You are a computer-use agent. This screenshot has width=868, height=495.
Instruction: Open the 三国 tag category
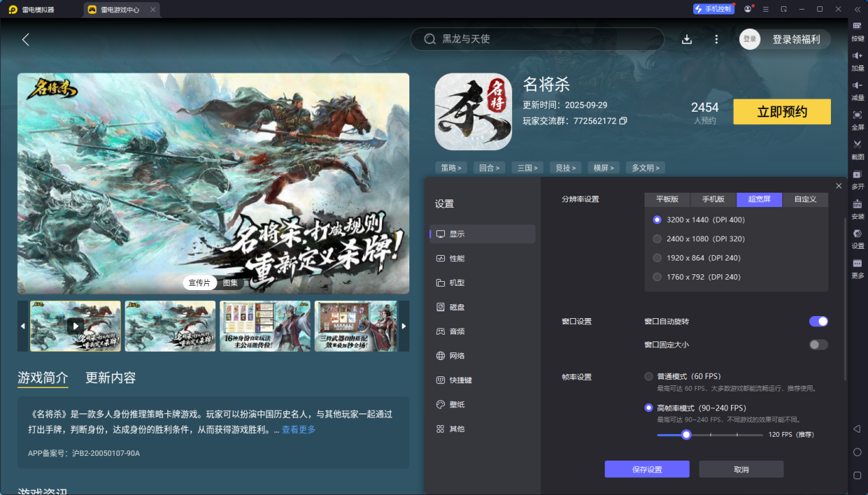tap(527, 167)
